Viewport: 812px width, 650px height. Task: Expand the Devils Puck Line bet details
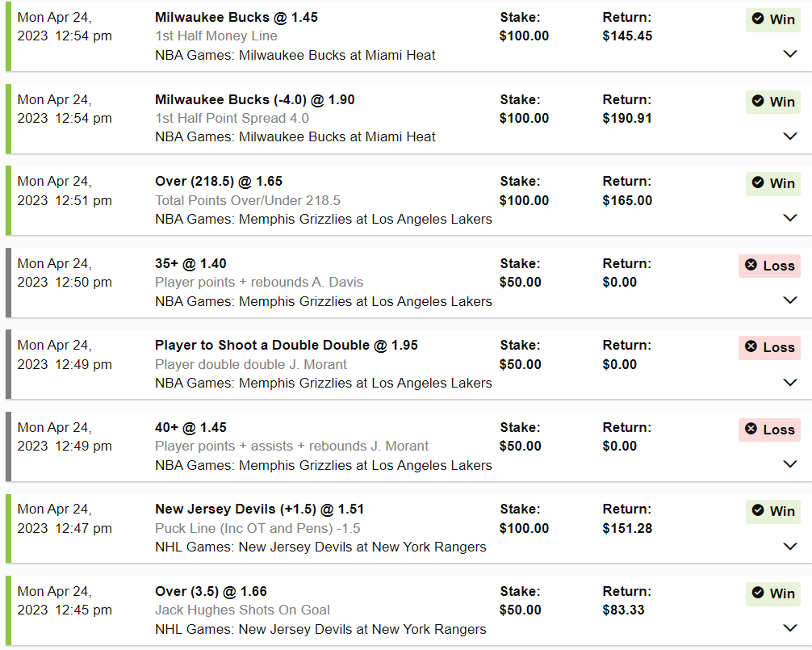(x=790, y=546)
